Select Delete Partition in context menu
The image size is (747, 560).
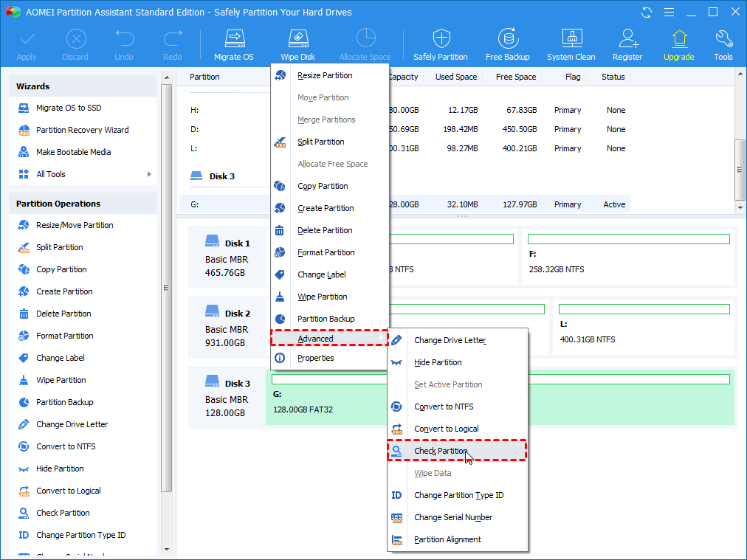tap(329, 230)
